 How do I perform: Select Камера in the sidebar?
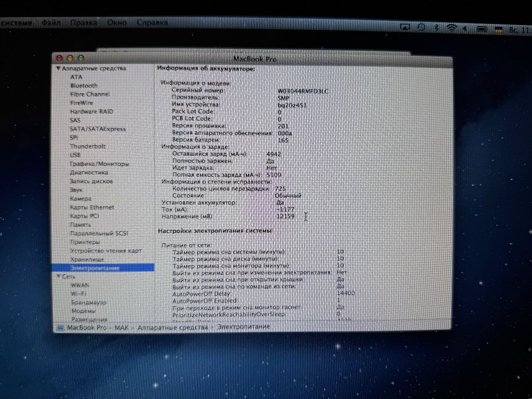click(81, 199)
